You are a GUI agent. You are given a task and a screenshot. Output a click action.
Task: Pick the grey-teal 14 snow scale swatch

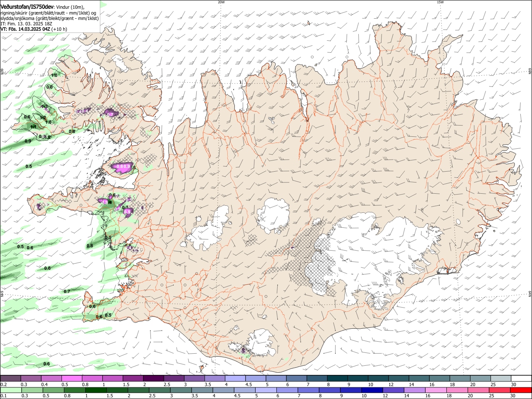[419, 379]
